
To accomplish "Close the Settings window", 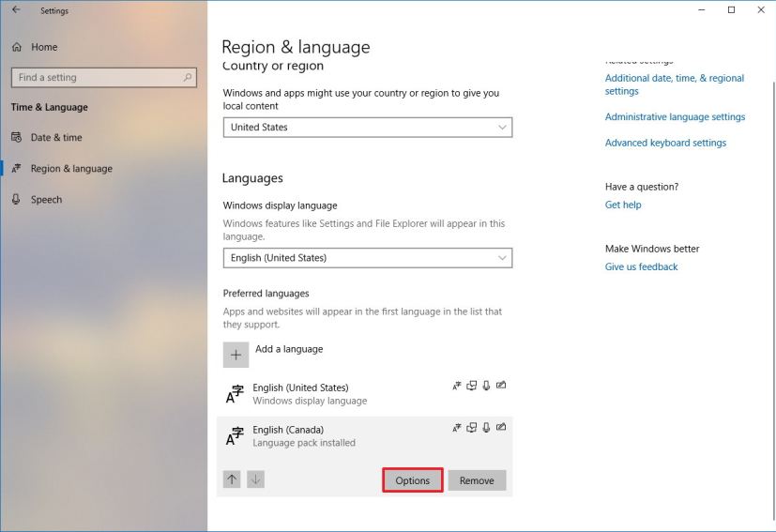I will 761,10.
